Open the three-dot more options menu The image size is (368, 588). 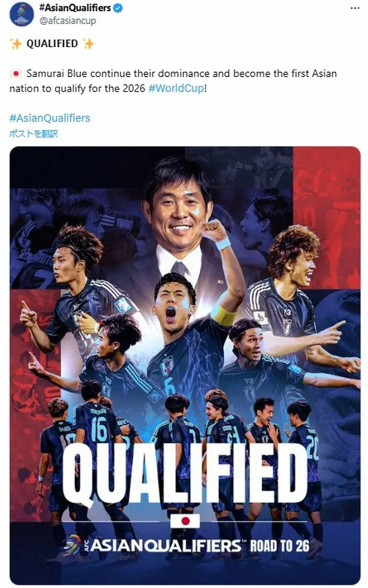[x=354, y=8]
